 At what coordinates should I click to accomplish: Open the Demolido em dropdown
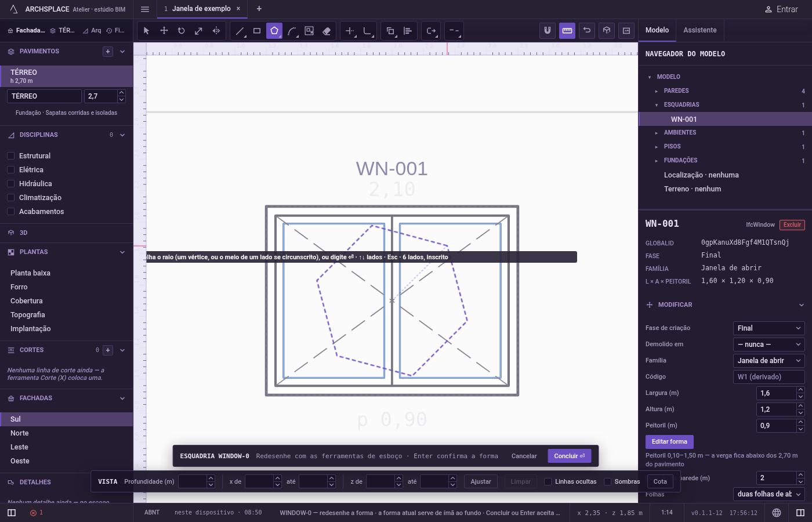(769, 345)
